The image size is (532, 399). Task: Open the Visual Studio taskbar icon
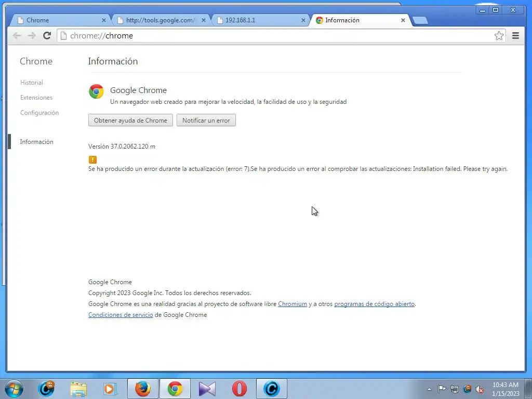[x=207, y=389]
